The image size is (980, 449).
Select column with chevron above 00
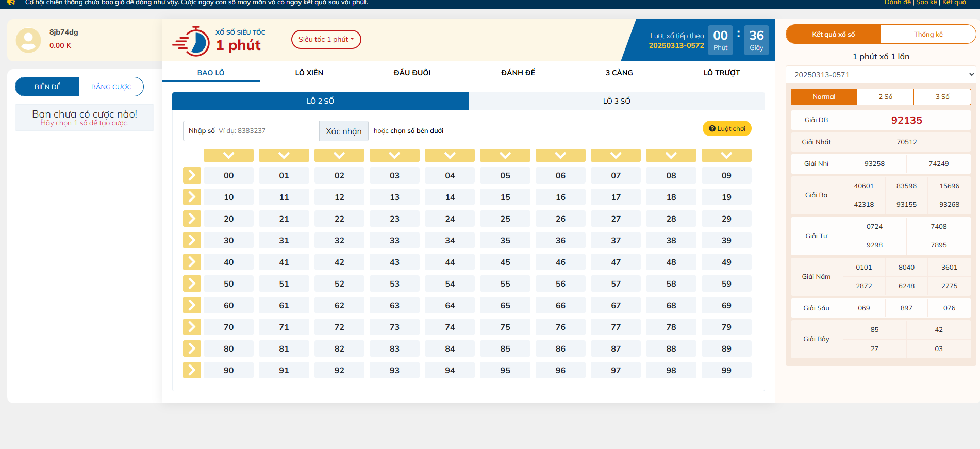click(x=228, y=155)
